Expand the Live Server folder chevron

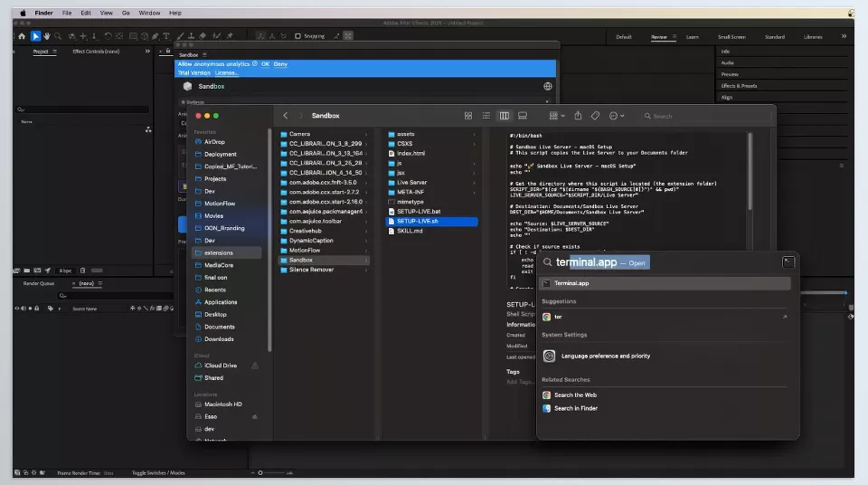coord(474,183)
